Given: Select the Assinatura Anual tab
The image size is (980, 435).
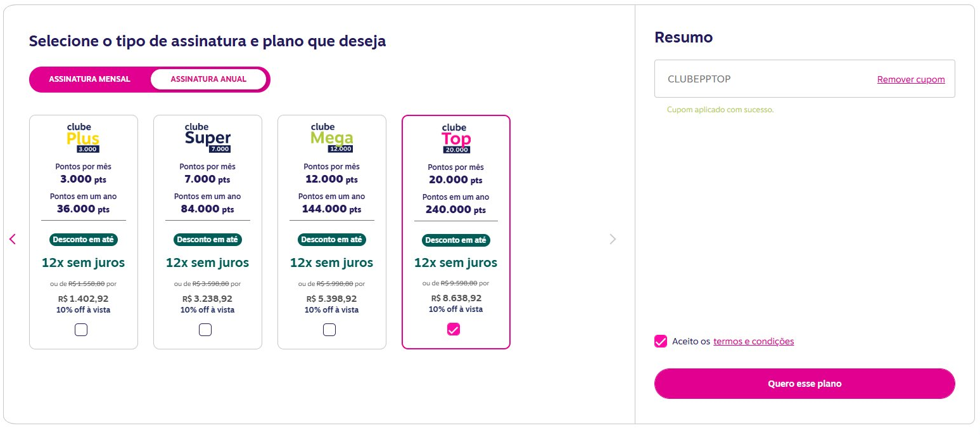Looking at the screenshot, I should (x=208, y=79).
